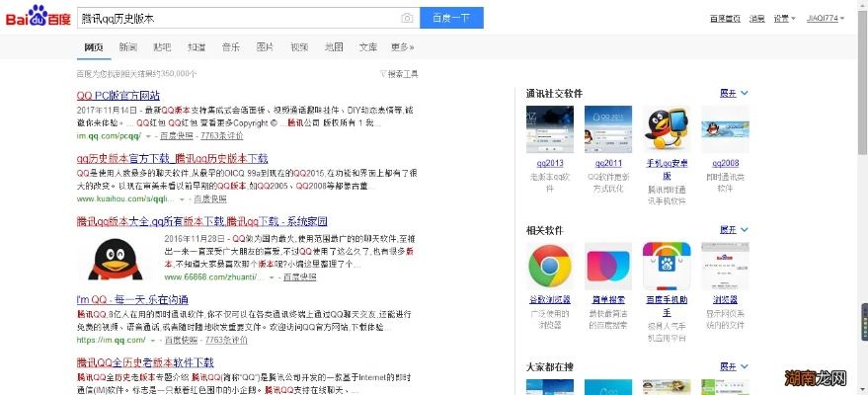
Task: Expand the 相关软件 section with 展开
Action: pos(734,230)
